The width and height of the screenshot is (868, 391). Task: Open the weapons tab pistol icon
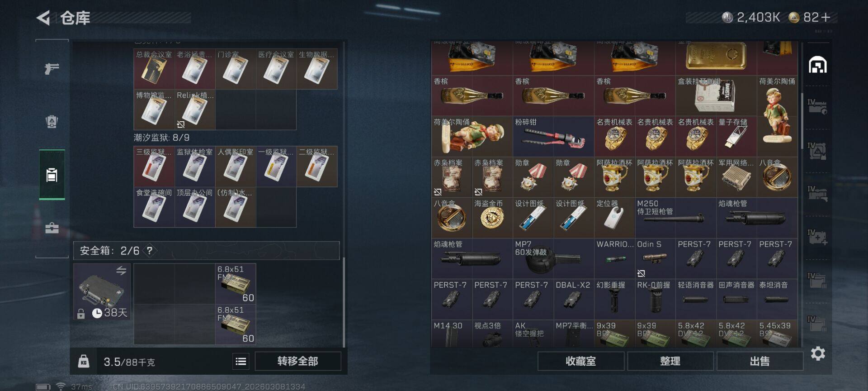click(52, 69)
